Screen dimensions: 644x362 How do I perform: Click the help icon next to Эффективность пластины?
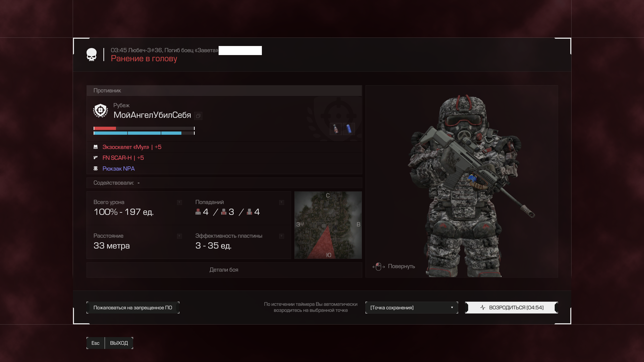point(281,236)
